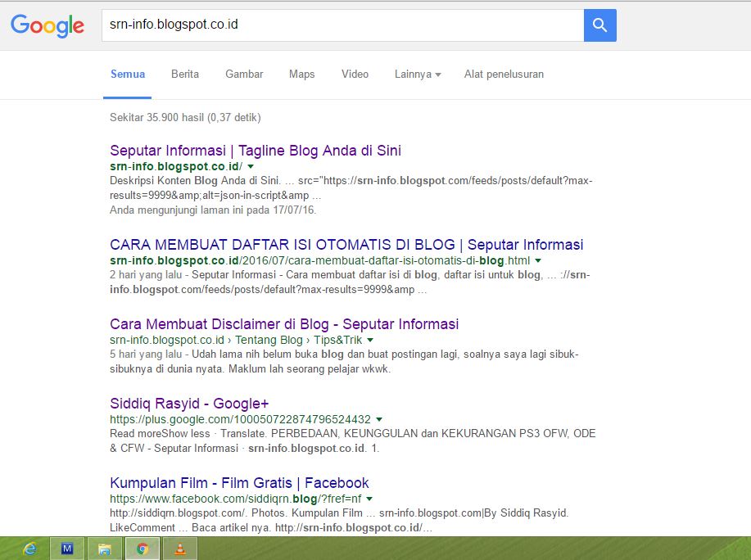Click Tips&Trik breadcrumb link
The width and height of the screenshot is (751, 560).
pyautogui.click(x=337, y=340)
